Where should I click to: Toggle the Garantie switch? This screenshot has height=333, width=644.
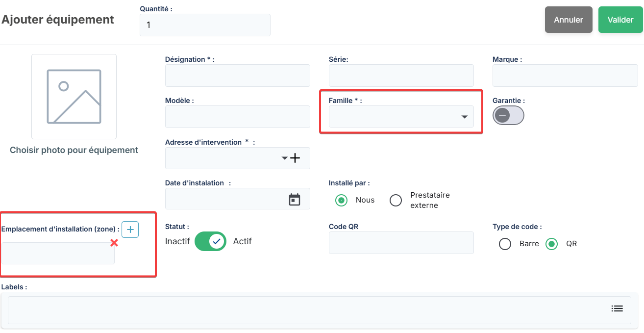pyautogui.click(x=508, y=115)
